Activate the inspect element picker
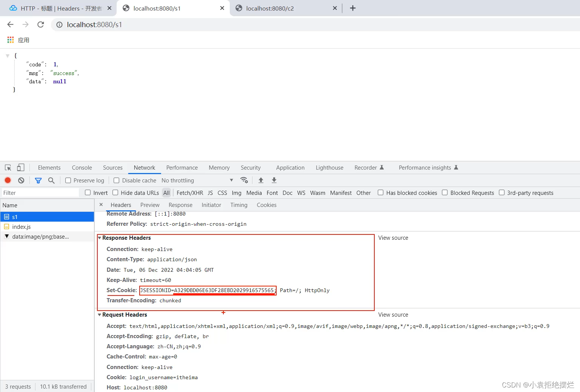The width and height of the screenshot is (580, 392). pos(8,168)
